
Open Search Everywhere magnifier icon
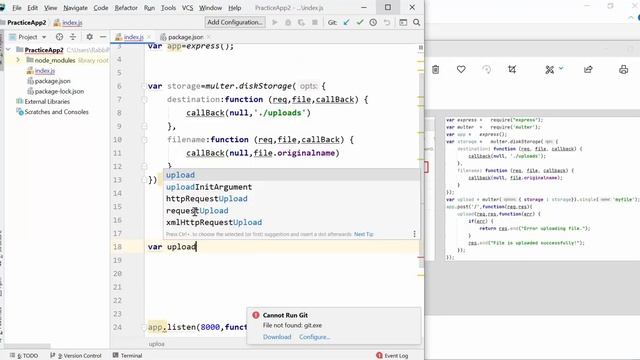(x=416, y=22)
